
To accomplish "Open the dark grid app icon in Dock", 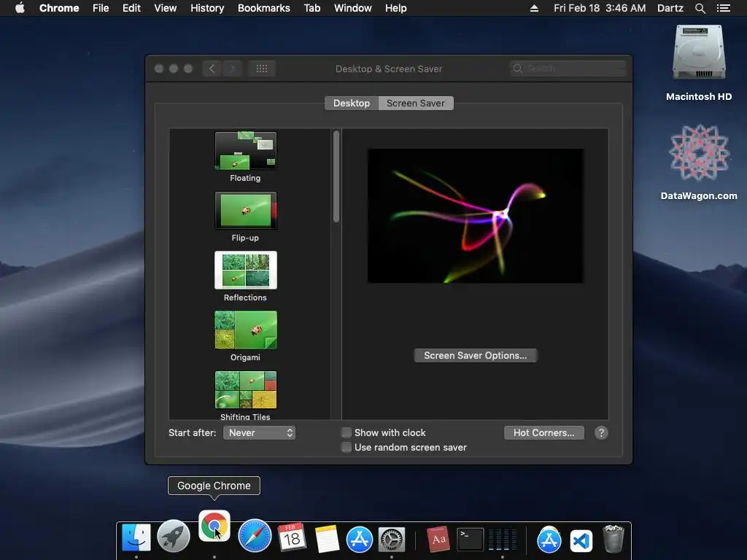I will [x=502, y=540].
